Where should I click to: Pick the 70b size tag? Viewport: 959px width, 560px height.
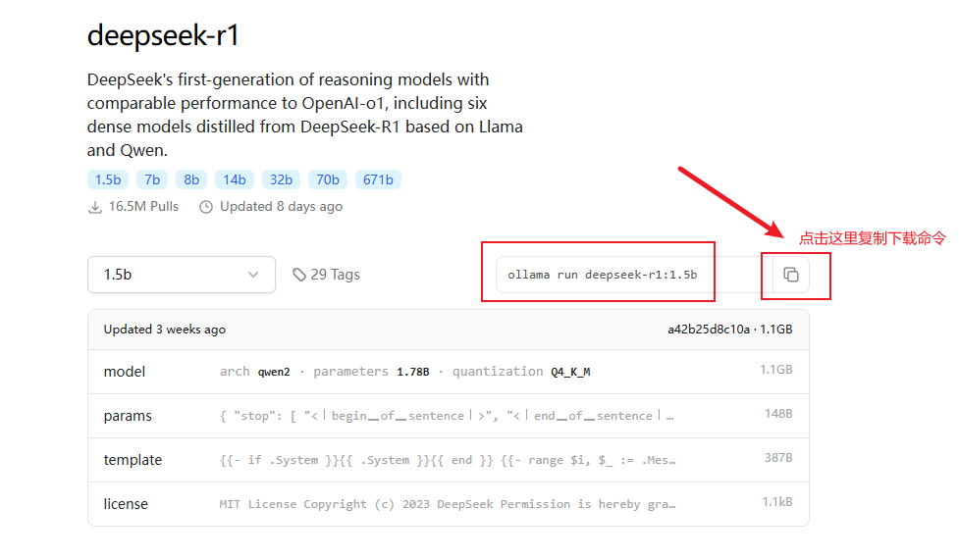tap(327, 179)
